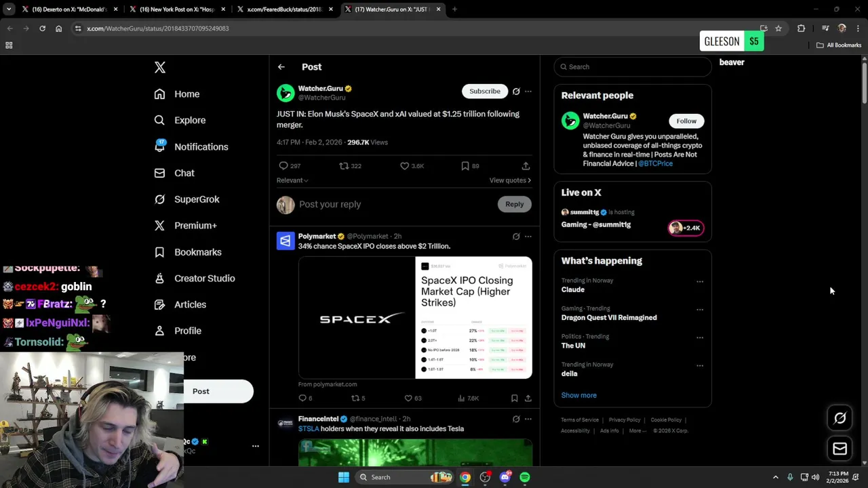Repost the Polymarket post (5 reposts)
868x488 pixels.
tap(357, 399)
